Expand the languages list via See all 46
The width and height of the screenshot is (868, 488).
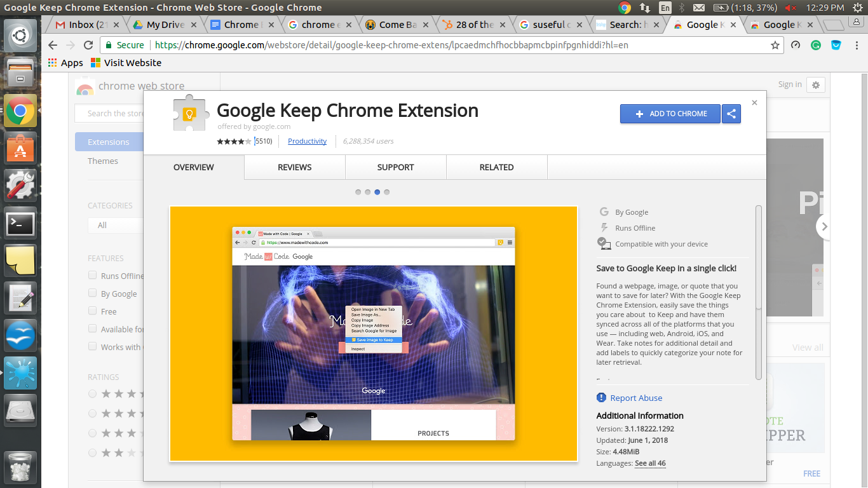pyautogui.click(x=650, y=463)
